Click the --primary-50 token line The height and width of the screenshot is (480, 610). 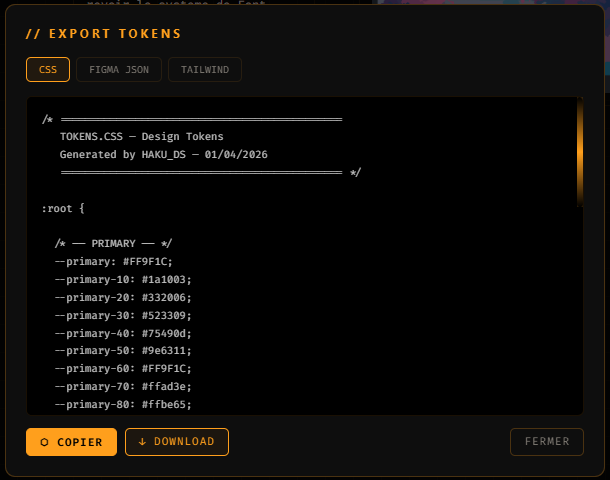coord(123,351)
